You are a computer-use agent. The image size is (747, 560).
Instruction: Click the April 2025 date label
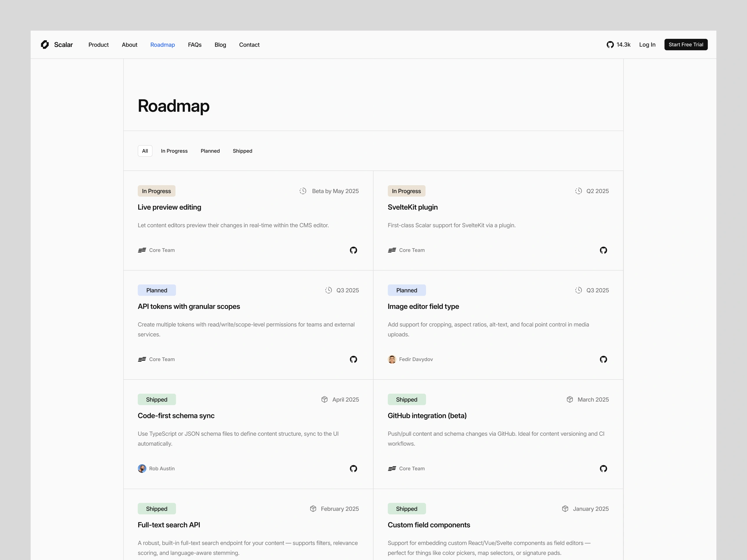tap(345, 399)
